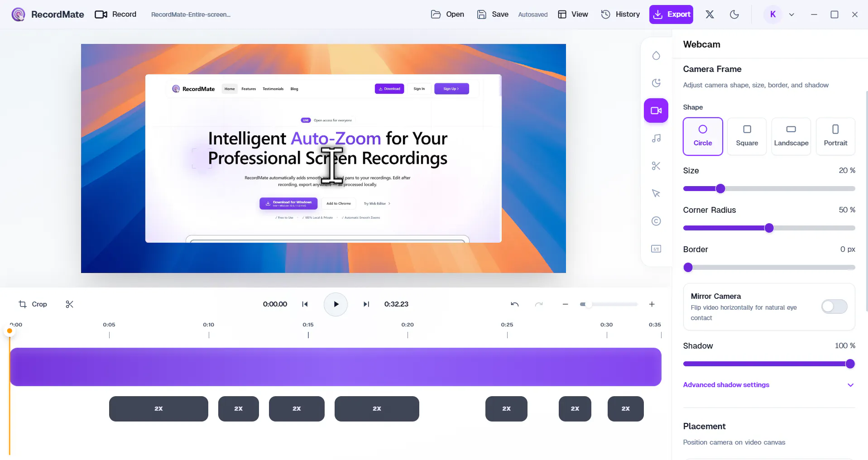Screen dimensions: 868x460
Task: Click the Crop button
Action: [x=33, y=304]
